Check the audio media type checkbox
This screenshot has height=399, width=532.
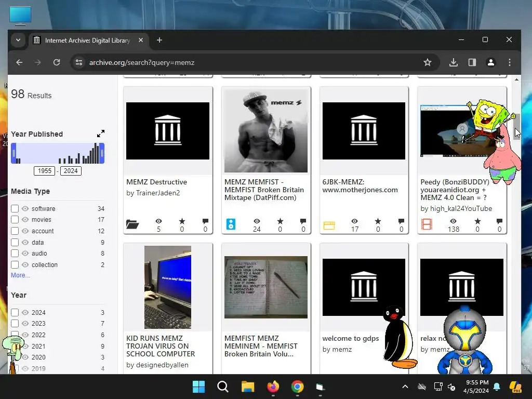[15, 254]
